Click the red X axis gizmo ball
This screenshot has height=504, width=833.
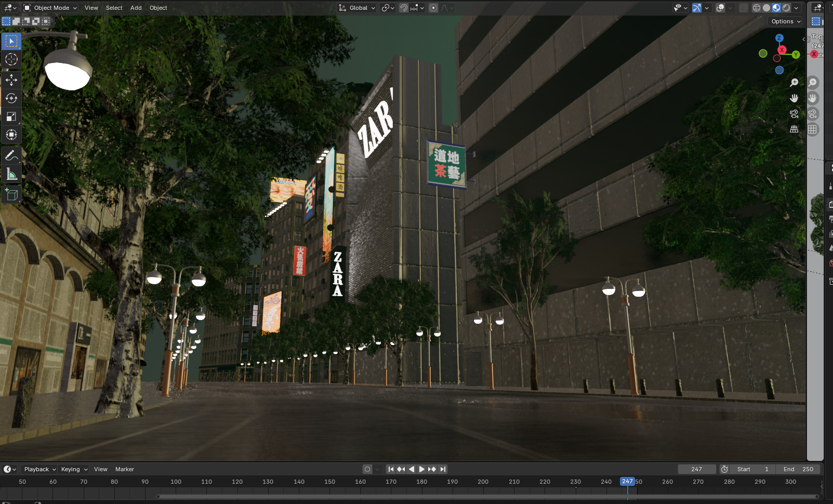click(782, 50)
